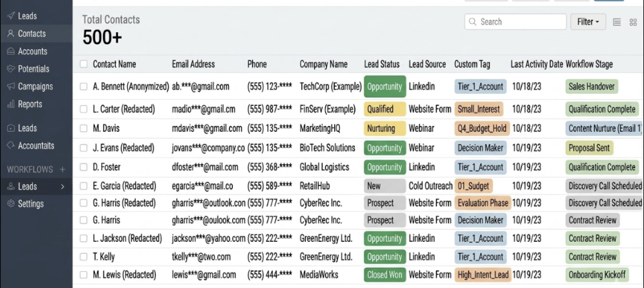Click the magnifier icon in search box
The width and height of the screenshot is (644, 288).
coord(473,22)
